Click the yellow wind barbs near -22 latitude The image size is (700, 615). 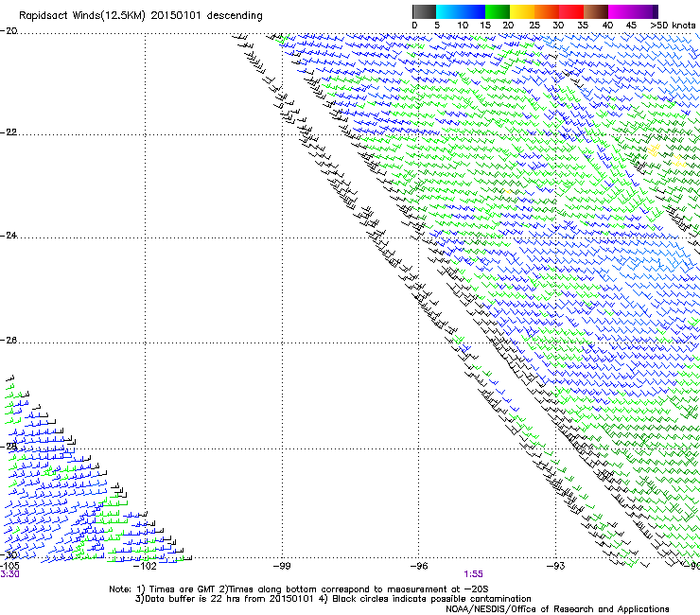pyautogui.click(x=653, y=150)
